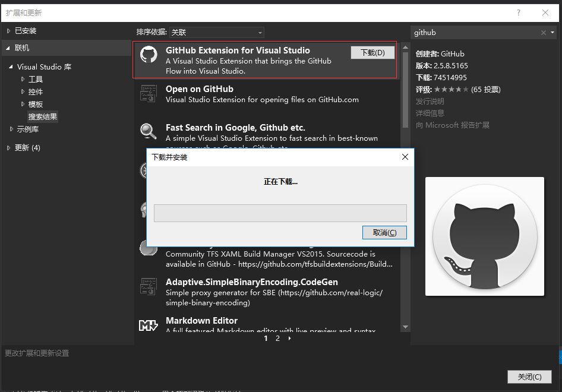Click the help question mark button

coord(519,13)
